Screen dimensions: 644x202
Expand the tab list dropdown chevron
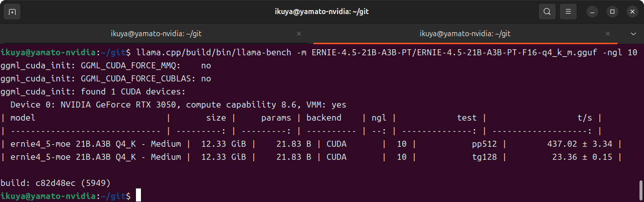[x=633, y=34]
